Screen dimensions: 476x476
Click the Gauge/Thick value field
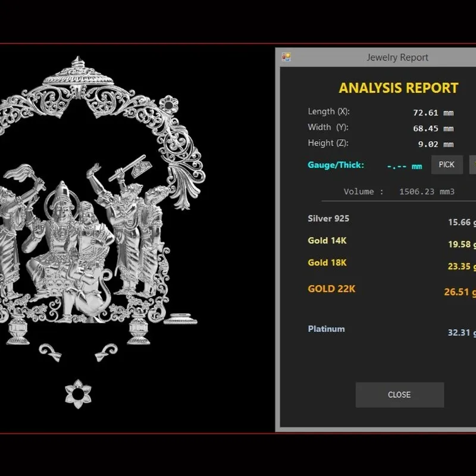pyautogui.click(x=405, y=167)
